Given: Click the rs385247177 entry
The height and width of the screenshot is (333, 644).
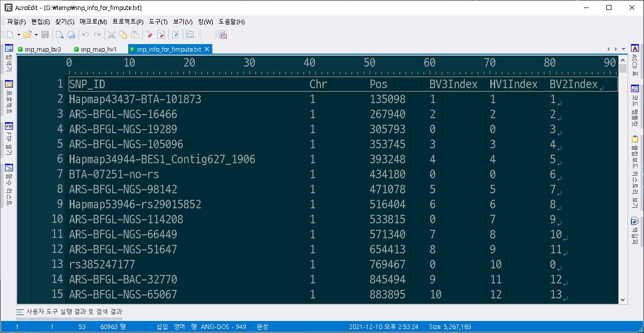Looking at the screenshot, I should [x=102, y=264].
